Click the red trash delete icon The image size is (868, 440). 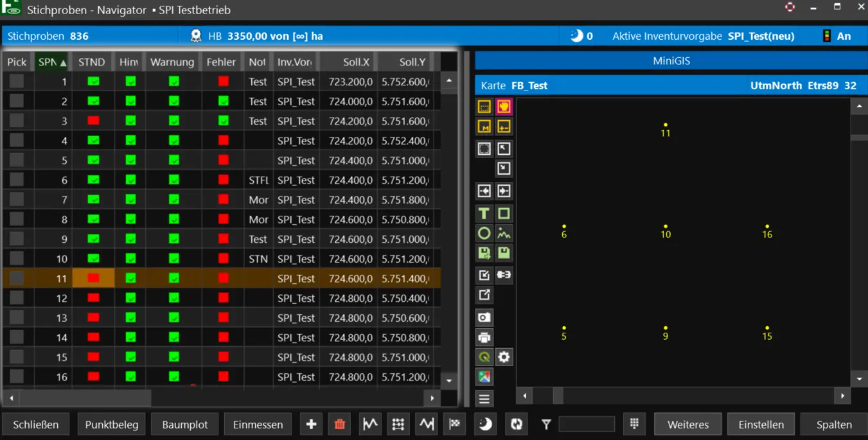[340, 424]
